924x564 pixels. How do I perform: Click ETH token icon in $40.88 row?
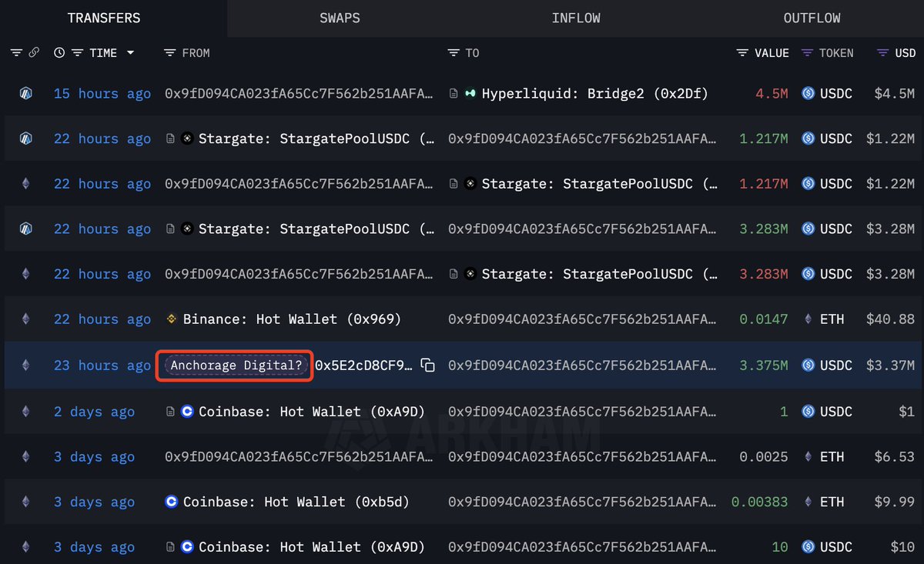(x=808, y=319)
